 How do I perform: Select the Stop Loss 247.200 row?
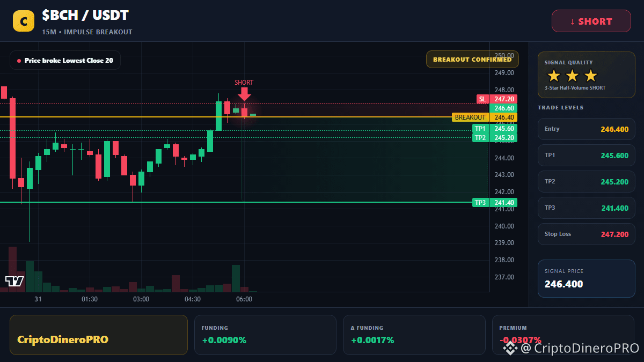pos(587,234)
